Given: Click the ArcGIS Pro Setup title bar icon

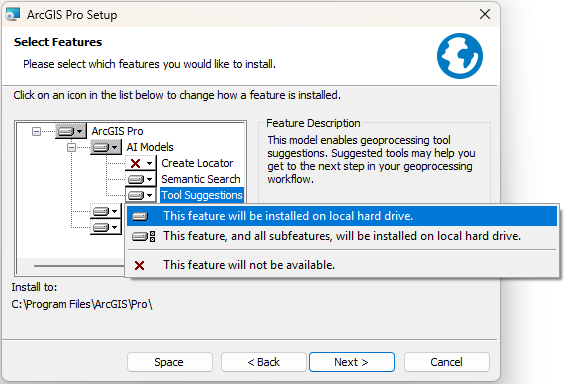Looking at the screenshot, I should tap(13, 14).
